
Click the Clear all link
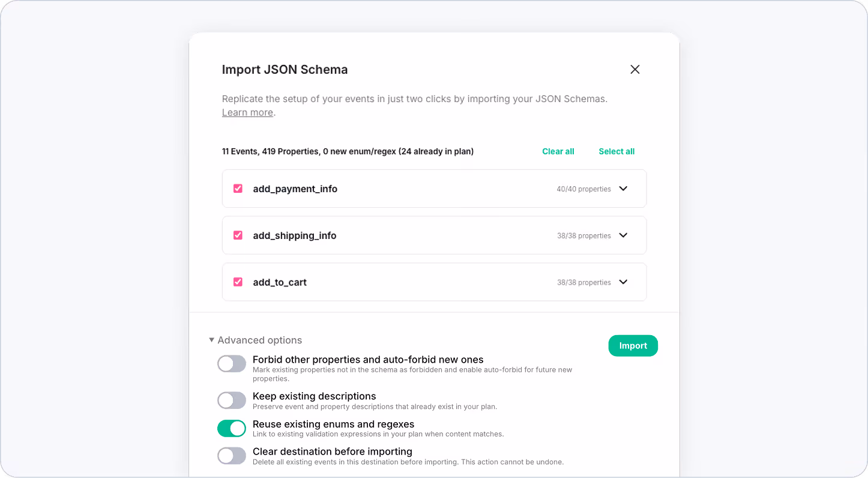(558, 151)
